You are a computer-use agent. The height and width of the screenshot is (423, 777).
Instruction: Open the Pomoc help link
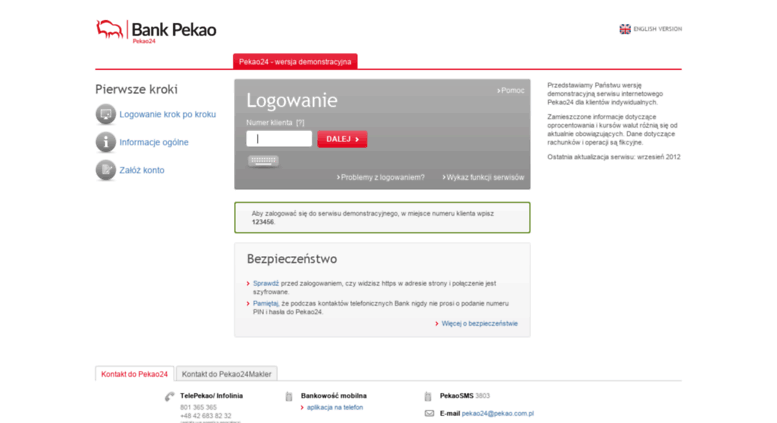(x=511, y=91)
